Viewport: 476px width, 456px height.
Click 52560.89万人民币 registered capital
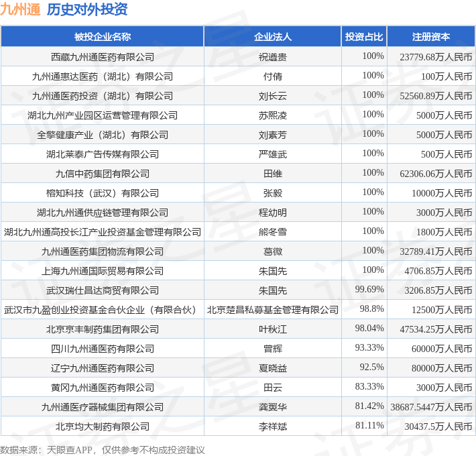click(436, 96)
